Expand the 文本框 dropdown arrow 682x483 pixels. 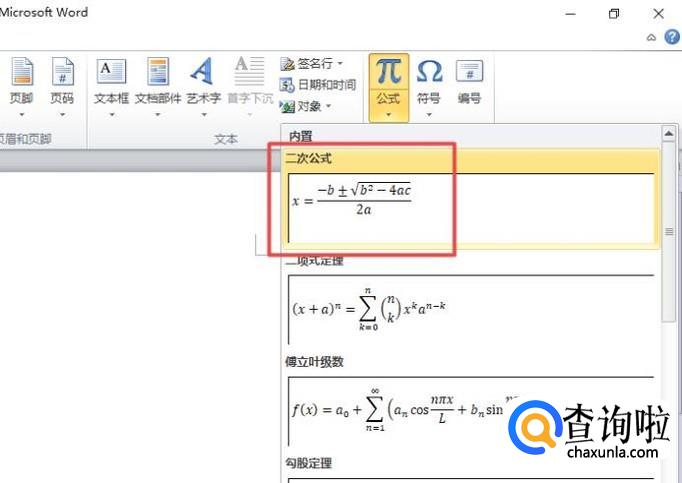coord(112,115)
